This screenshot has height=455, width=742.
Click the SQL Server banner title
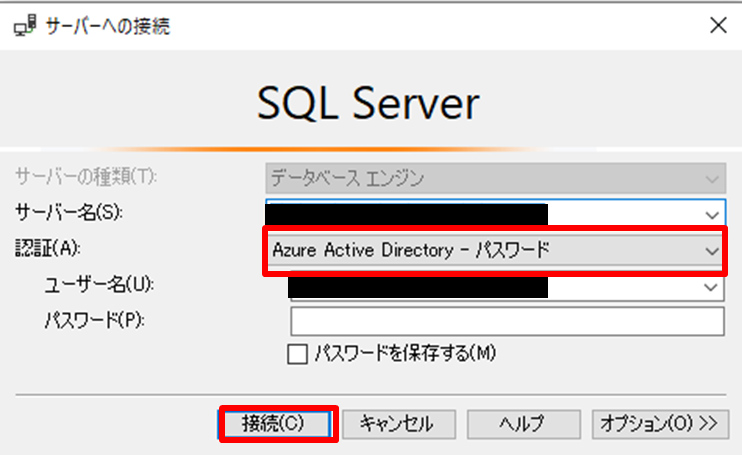[368, 103]
